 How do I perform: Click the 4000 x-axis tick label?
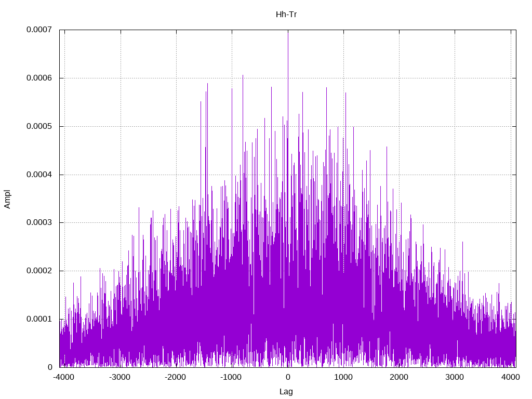pyautogui.click(x=510, y=377)
